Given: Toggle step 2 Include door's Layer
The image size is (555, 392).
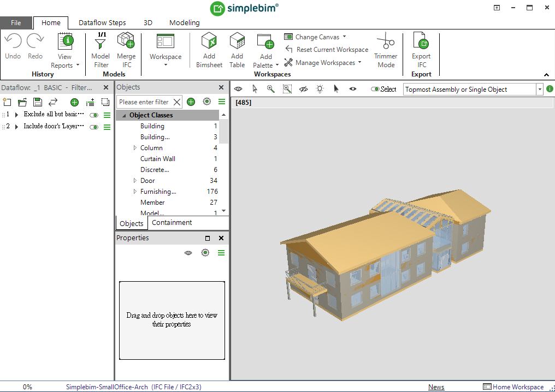Looking at the screenshot, I should (94, 127).
